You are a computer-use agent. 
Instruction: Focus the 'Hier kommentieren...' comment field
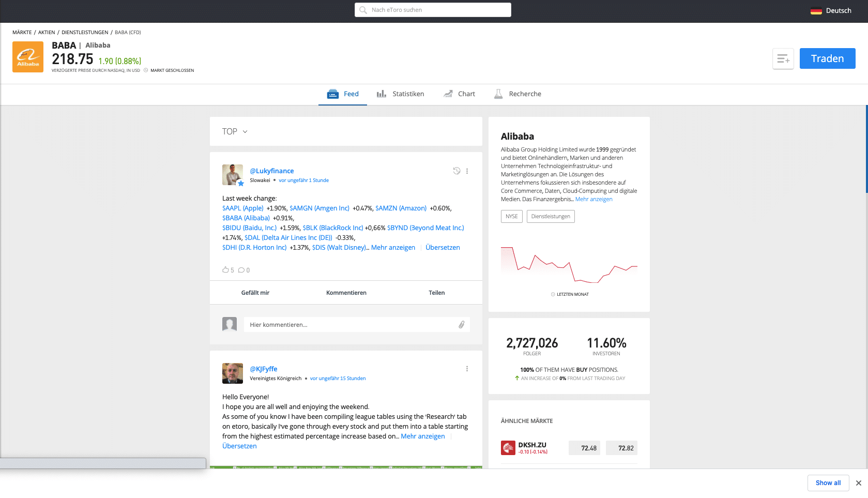coord(357,325)
